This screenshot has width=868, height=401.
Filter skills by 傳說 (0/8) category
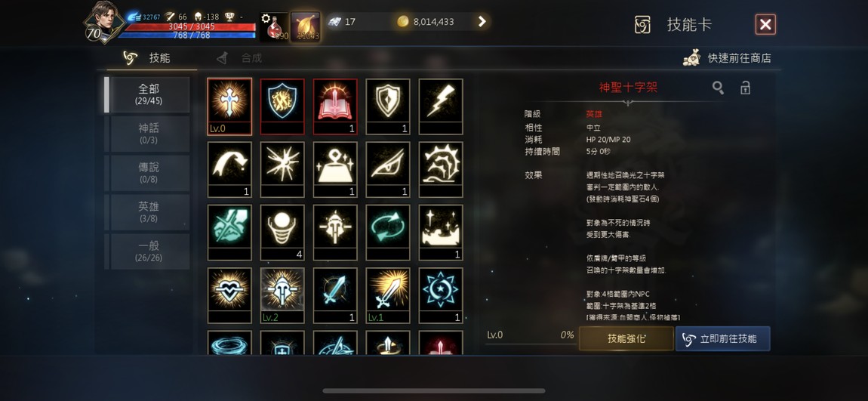click(x=149, y=173)
